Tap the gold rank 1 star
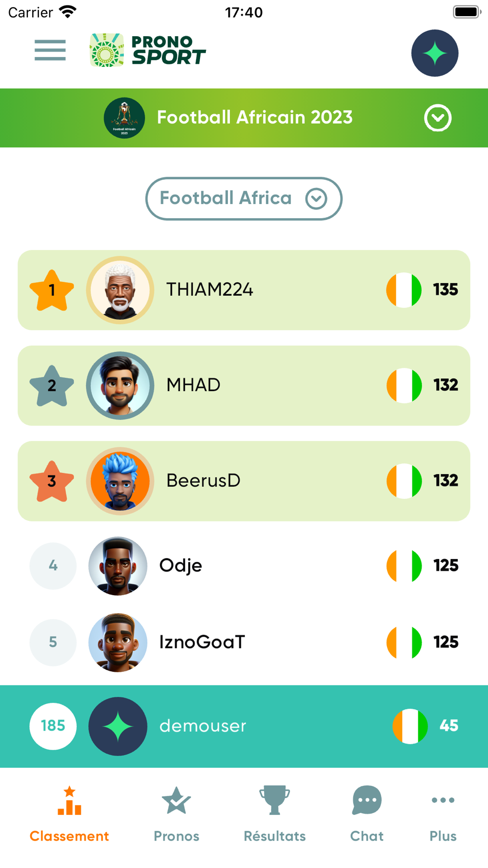Viewport: 488px width, 868px height. [52, 290]
